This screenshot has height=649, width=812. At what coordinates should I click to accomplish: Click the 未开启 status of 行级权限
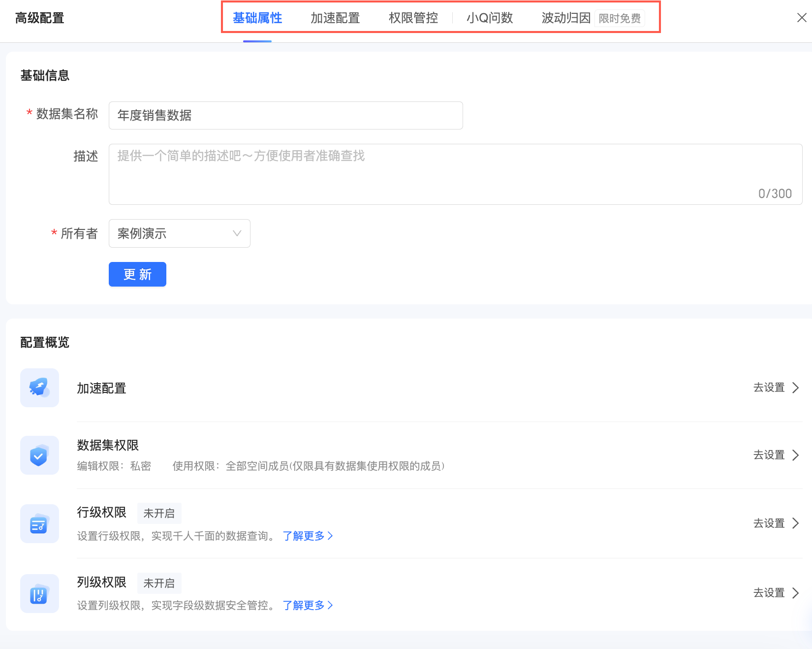[x=159, y=513]
